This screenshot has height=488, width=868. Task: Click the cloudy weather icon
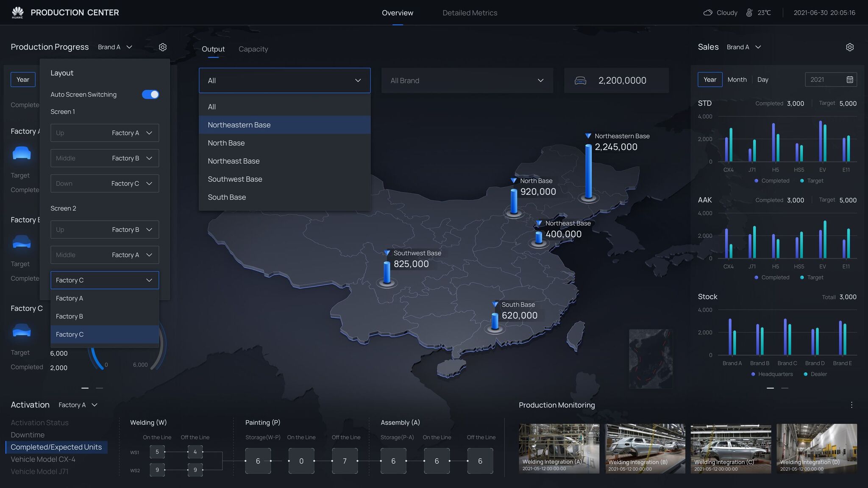pyautogui.click(x=707, y=13)
